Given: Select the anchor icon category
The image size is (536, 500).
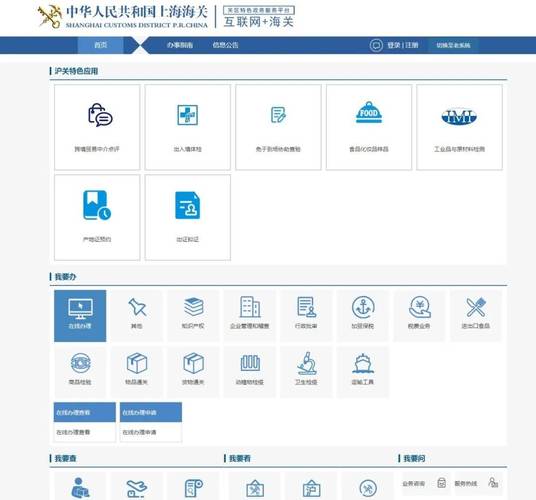Looking at the screenshot, I should [363, 316].
